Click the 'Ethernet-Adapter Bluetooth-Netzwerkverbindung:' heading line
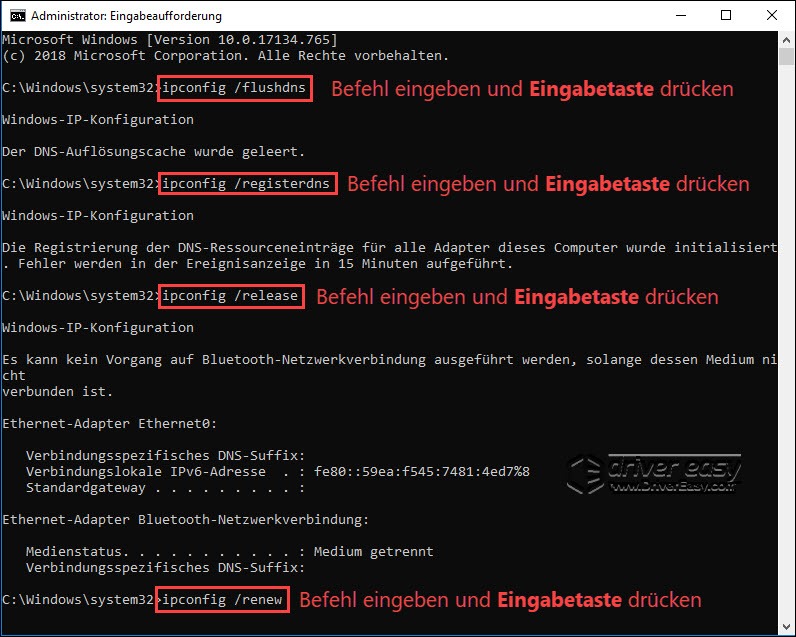 (185, 520)
